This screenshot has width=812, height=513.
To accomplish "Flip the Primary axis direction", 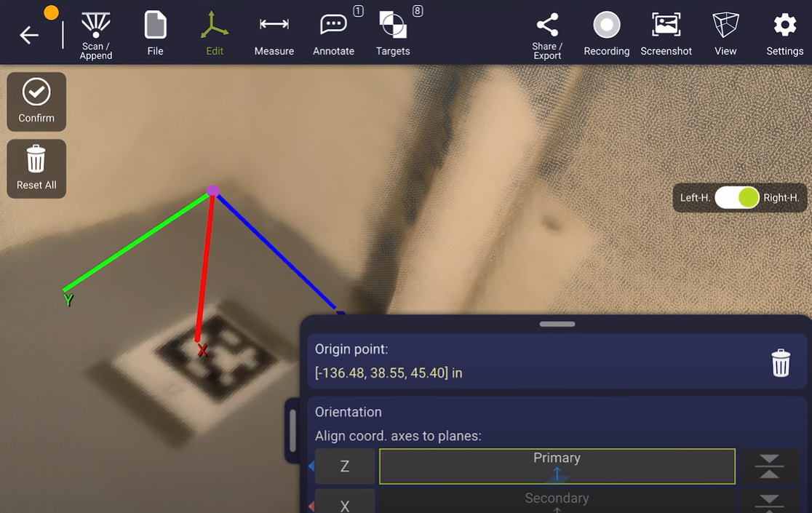I will click(x=769, y=466).
